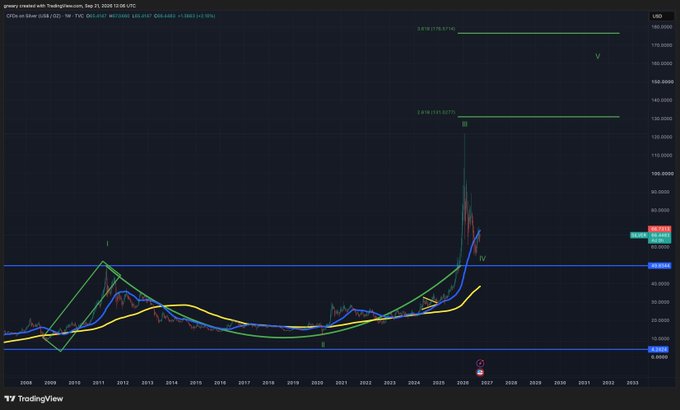
Task: Click the 2030 time axis label
Action: tap(560, 383)
